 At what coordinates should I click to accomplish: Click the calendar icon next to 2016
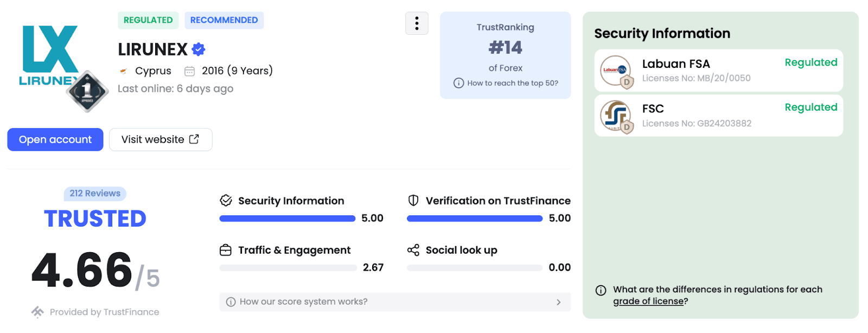coord(189,71)
